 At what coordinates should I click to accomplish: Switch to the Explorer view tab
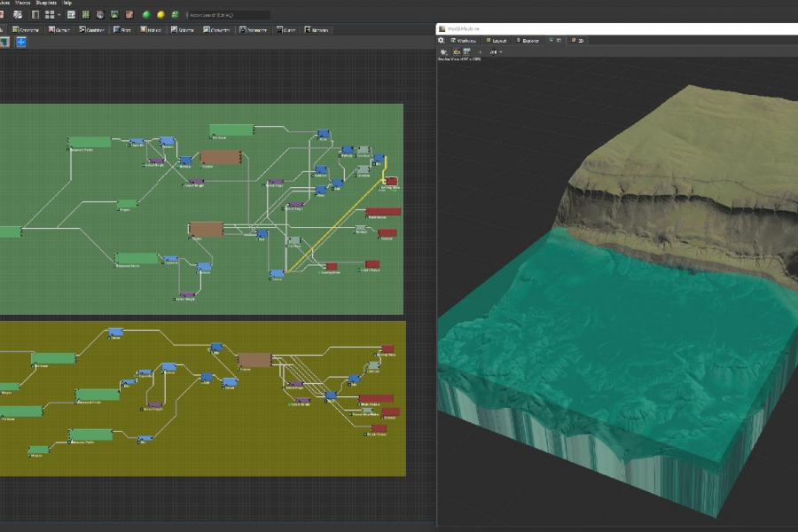(528, 40)
